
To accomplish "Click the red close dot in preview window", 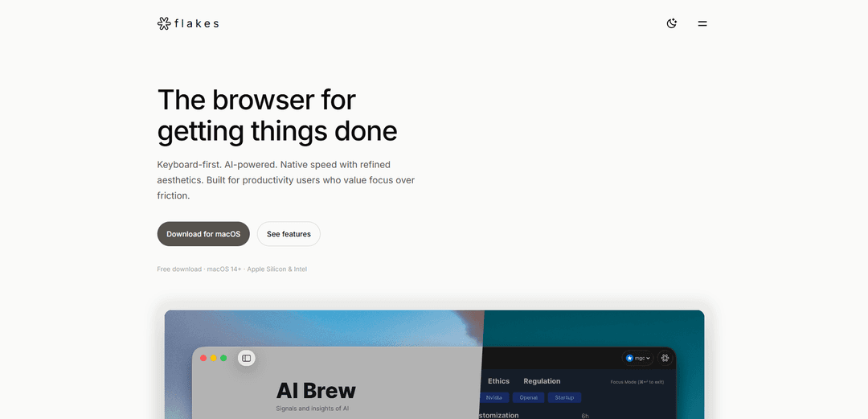I will click(203, 358).
